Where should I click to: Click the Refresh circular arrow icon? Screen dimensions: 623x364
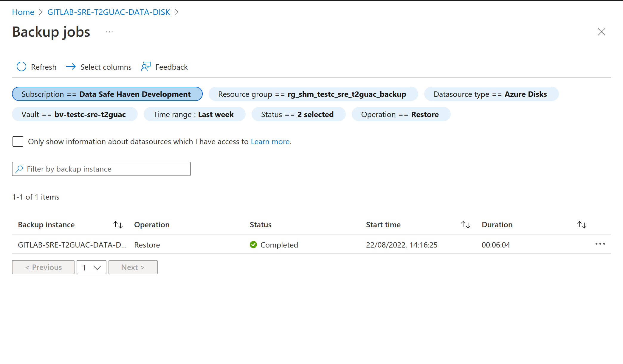coord(21,67)
